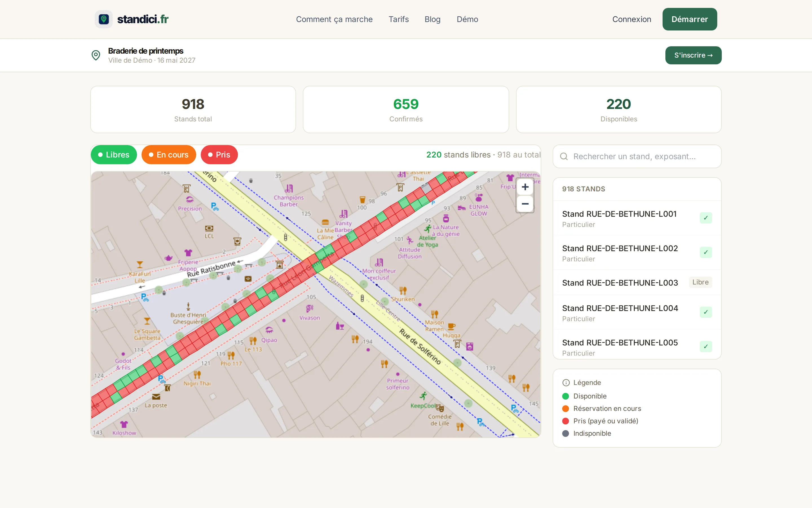Open the Tarifs menu item
Image resolution: width=812 pixels, height=508 pixels.
coord(399,19)
